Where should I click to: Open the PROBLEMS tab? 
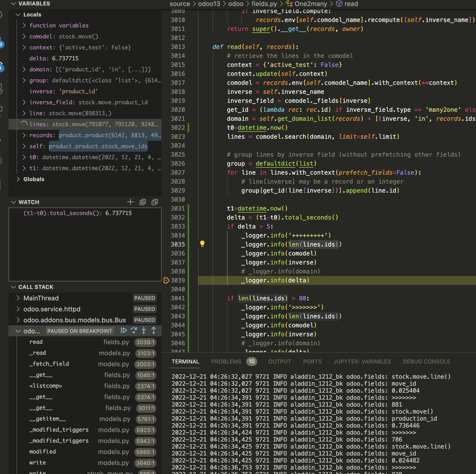(x=226, y=361)
